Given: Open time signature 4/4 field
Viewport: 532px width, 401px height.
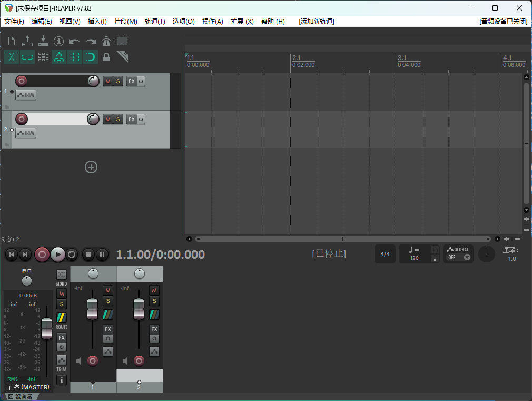Looking at the screenshot, I should click(x=385, y=254).
